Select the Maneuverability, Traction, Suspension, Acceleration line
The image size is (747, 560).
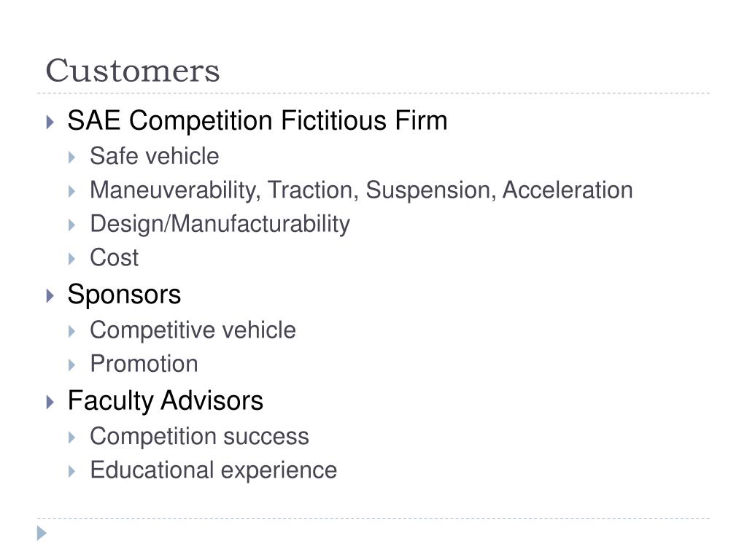click(x=361, y=190)
